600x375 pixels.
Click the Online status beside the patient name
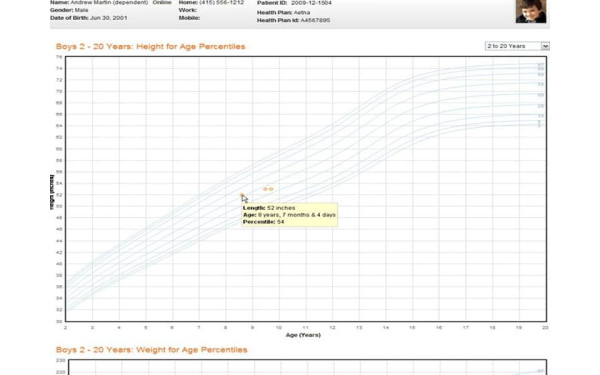(162, 2)
